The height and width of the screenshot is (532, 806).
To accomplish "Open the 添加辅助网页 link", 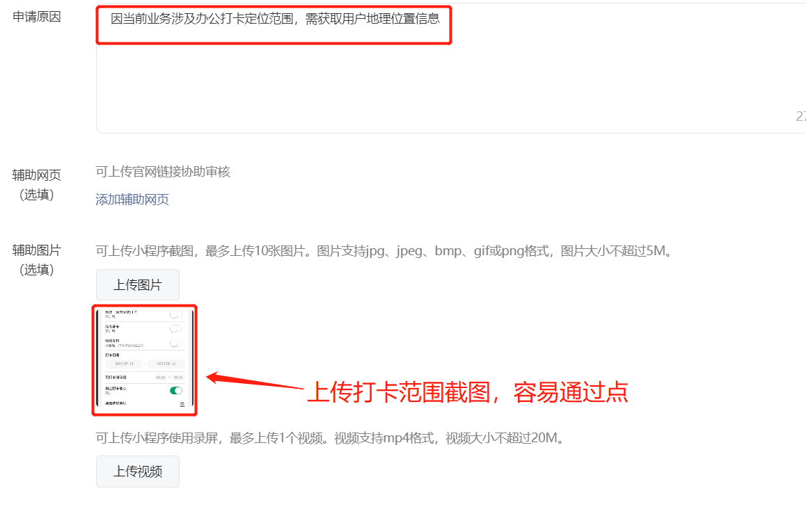I will [132, 200].
